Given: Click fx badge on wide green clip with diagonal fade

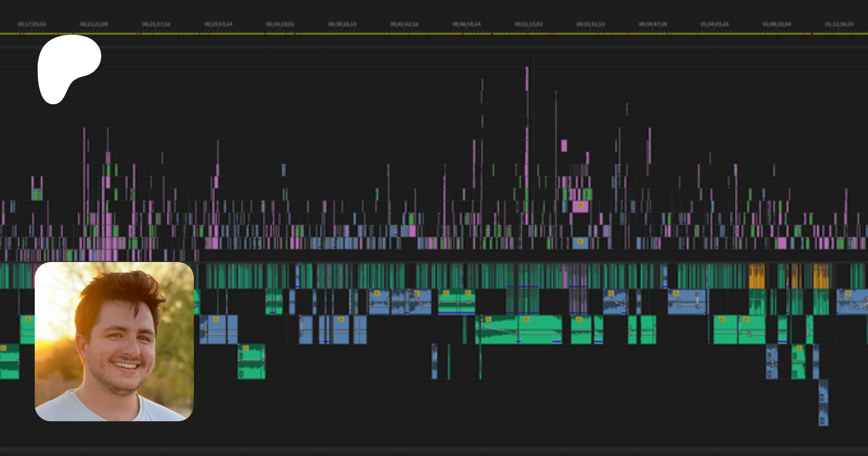Looking at the screenshot, I should [488, 319].
